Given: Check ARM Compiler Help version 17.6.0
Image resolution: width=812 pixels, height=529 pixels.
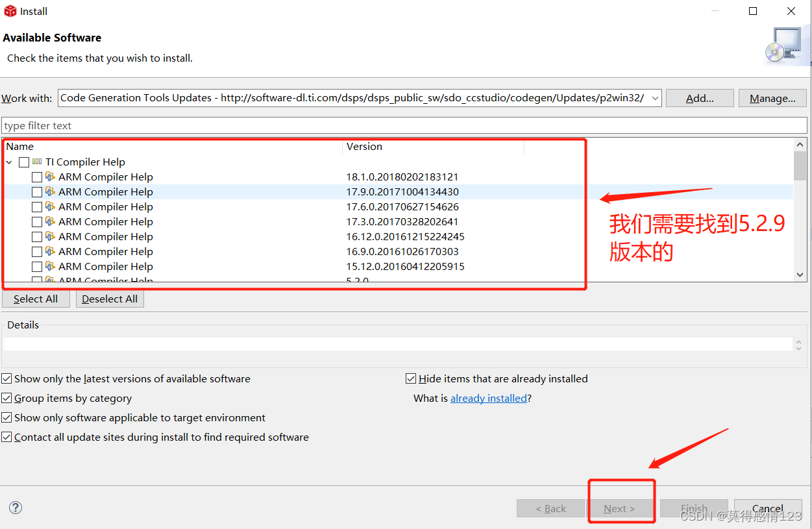Looking at the screenshot, I should point(37,207).
